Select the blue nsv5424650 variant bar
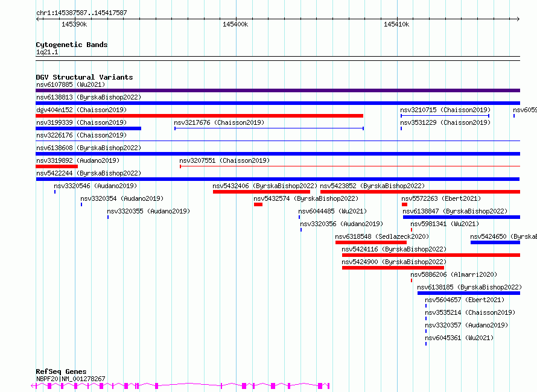Screen dimensions: 537x392 [x=495, y=242]
